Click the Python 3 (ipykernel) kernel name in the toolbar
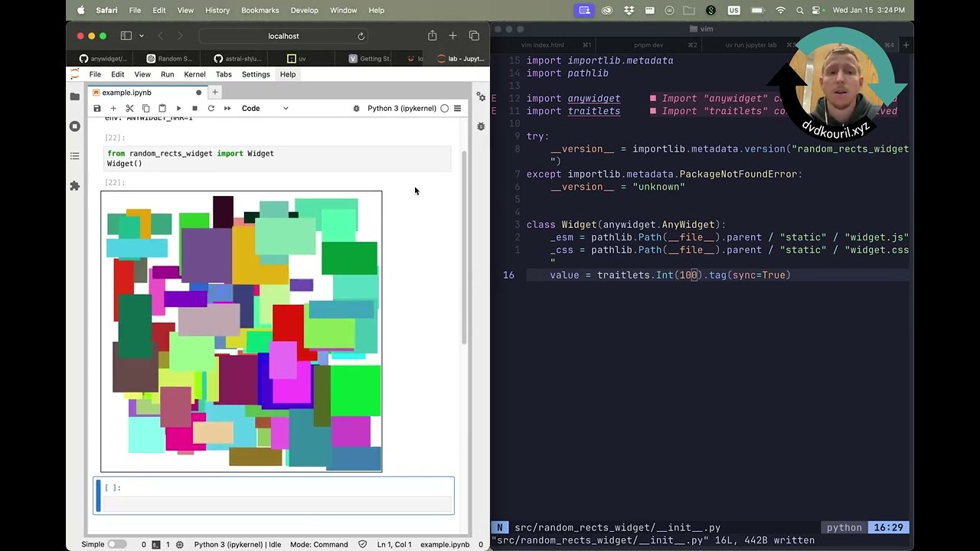Screen dimensions: 980x551 tap(401, 109)
